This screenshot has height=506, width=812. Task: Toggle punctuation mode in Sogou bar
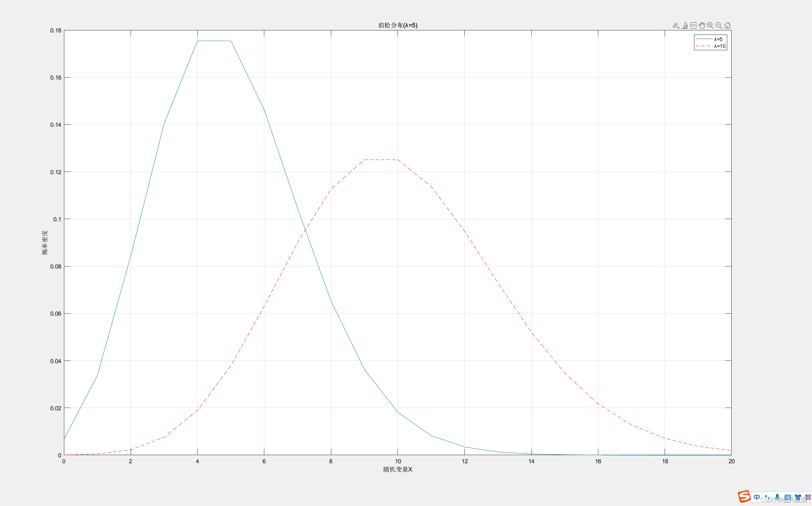coord(767,497)
